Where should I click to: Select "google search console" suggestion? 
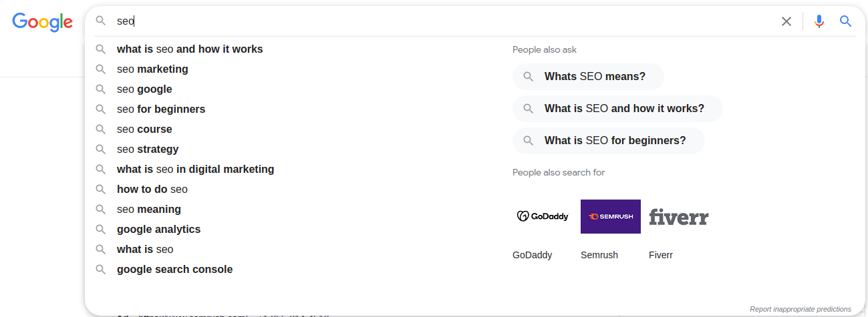(174, 269)
